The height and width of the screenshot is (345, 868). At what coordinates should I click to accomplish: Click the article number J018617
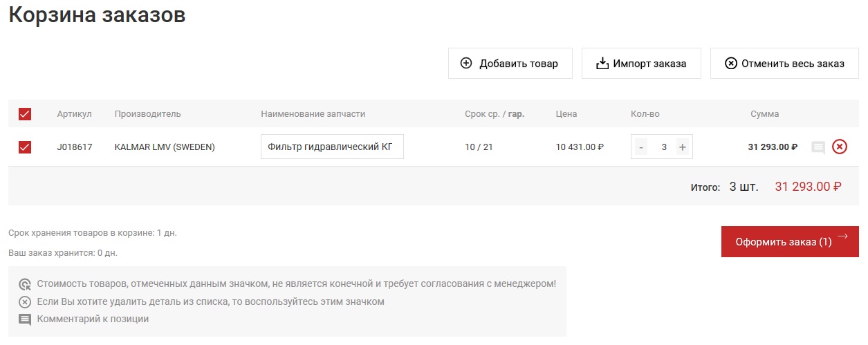(x=74, y=147)
